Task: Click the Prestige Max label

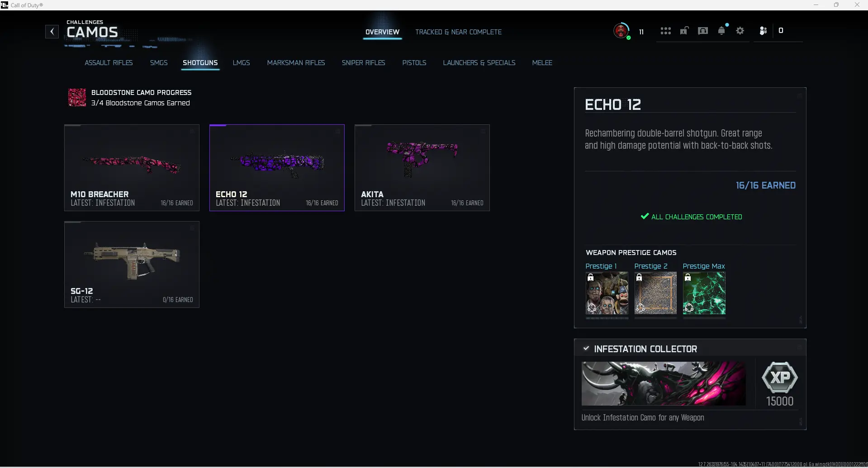Action: click(704, 266)
